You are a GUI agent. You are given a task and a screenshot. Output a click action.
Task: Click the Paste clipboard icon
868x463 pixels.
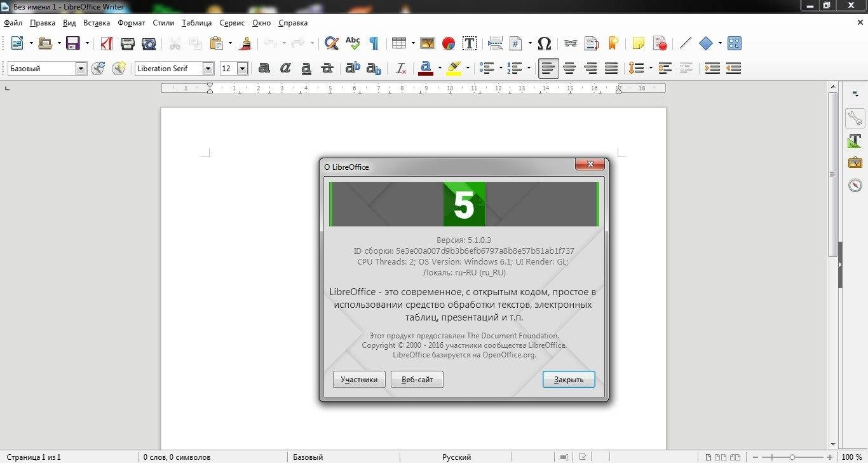click(x=216, y=43)
